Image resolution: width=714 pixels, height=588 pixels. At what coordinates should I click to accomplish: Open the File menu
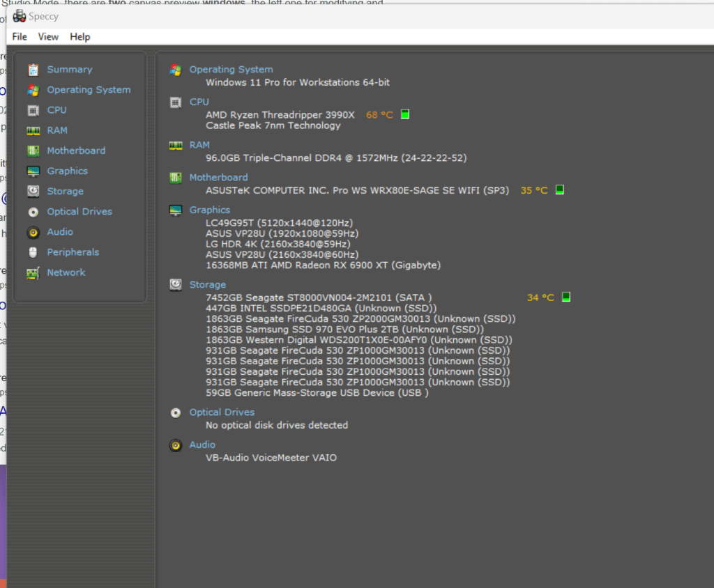[x=20, y=37]
